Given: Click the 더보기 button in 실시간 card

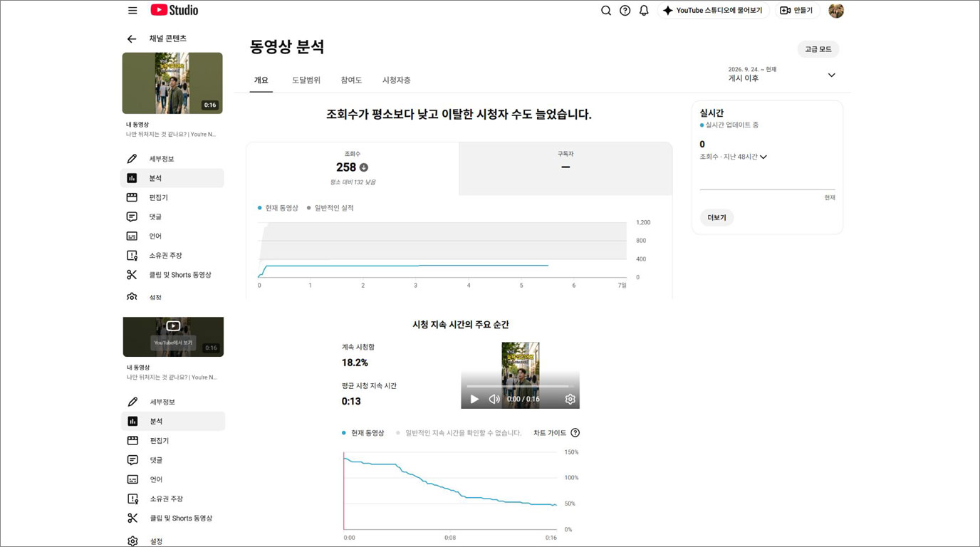Looking at the screenshot, I should coord(717,217).
